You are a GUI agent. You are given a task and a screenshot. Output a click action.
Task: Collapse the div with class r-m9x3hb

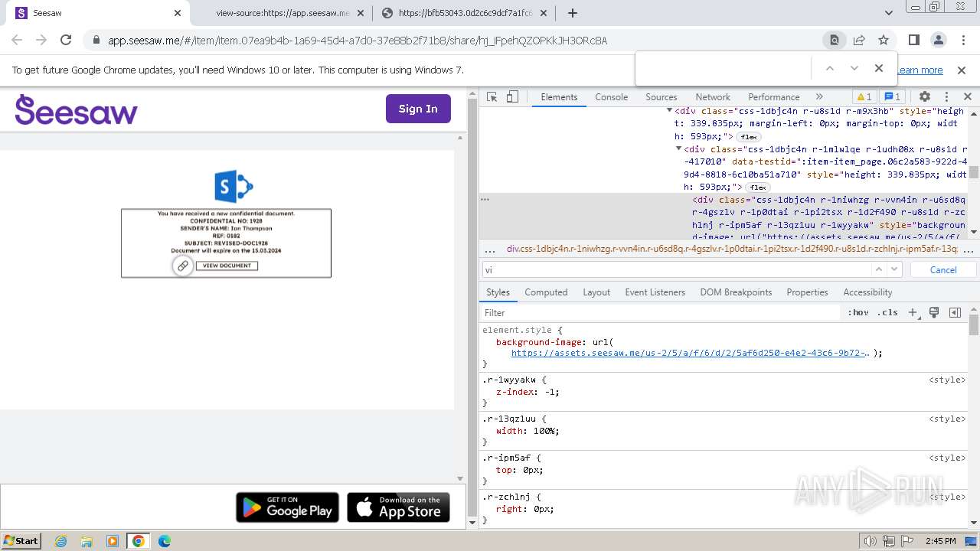pos(669,111)
